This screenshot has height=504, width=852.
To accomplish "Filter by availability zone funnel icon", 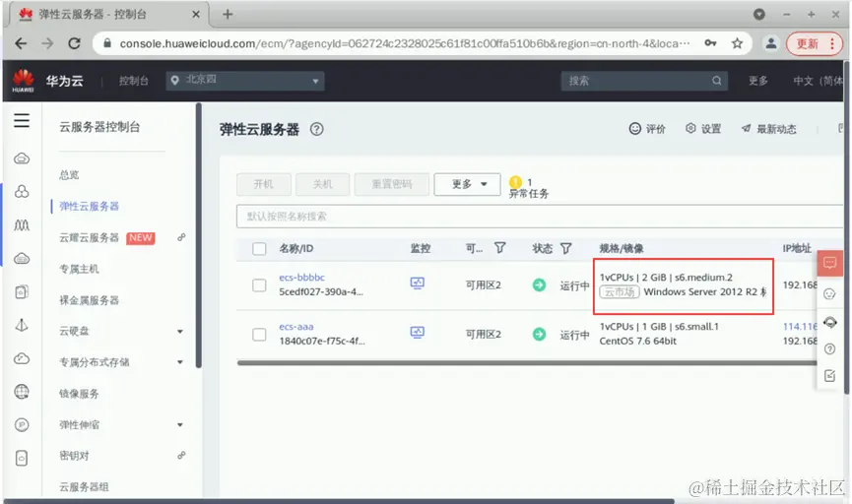I will coord(500,248).
